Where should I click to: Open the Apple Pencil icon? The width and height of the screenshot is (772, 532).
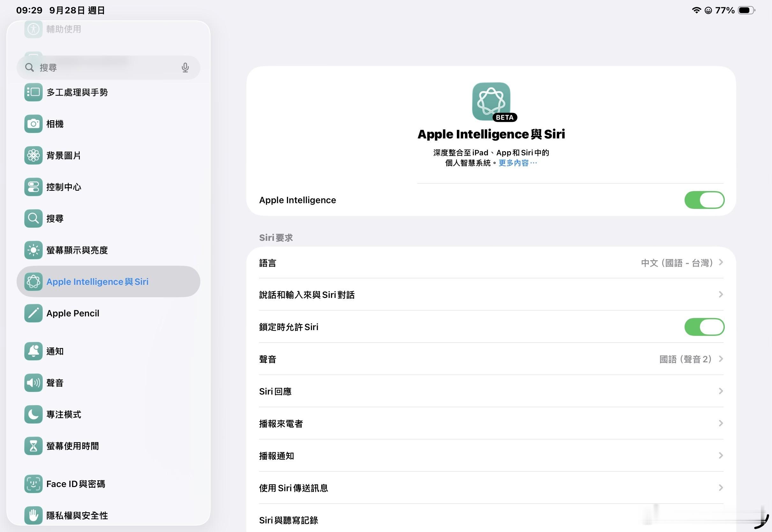(33, 313)
